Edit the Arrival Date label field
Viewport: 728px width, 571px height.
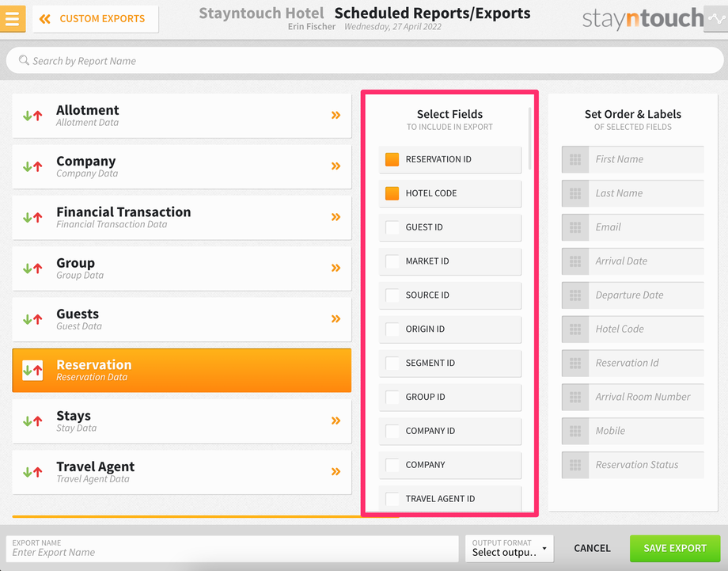[x=646, y=261]
